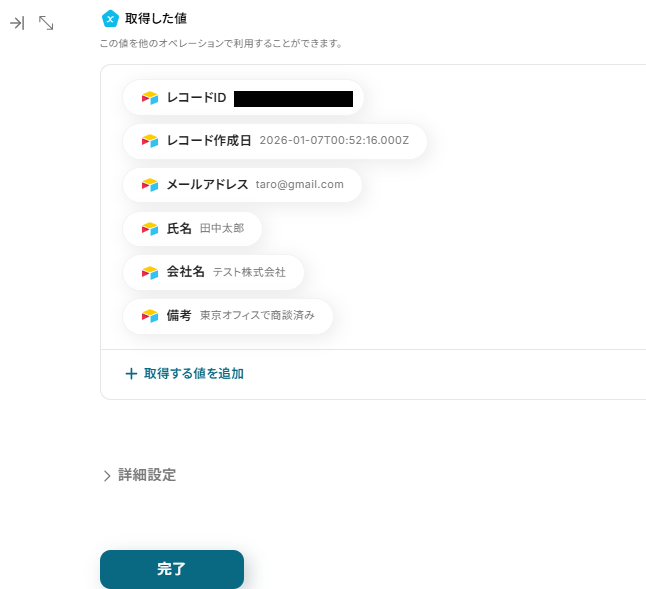Click the Airtable icon on レコード作成日 chip
The width and height of the screenshot is (646, 589).
(x=150, y=141)
